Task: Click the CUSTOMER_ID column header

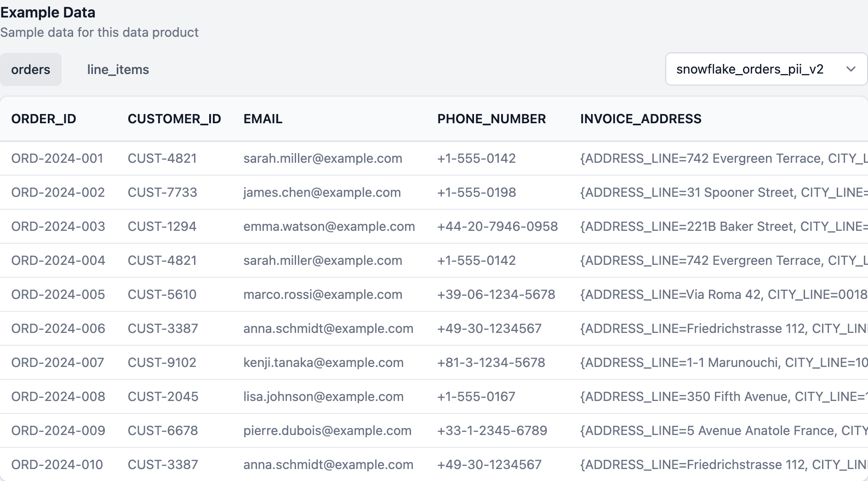Action: click(x=174, y=119)
